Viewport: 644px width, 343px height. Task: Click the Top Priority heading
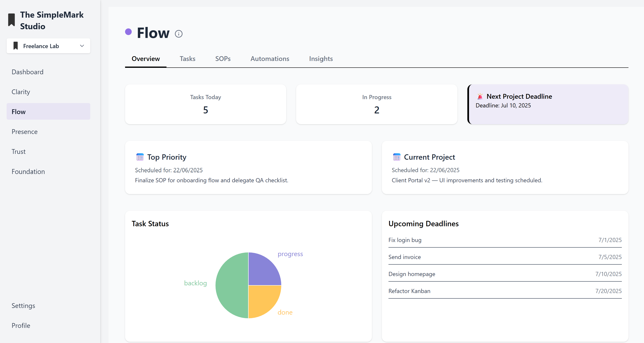click(167, 157)
